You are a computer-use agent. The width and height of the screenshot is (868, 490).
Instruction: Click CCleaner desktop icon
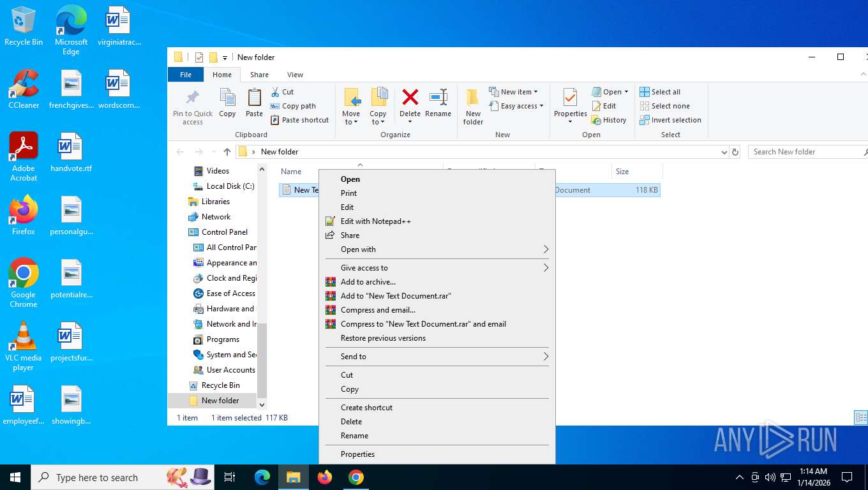click(24, 89)
